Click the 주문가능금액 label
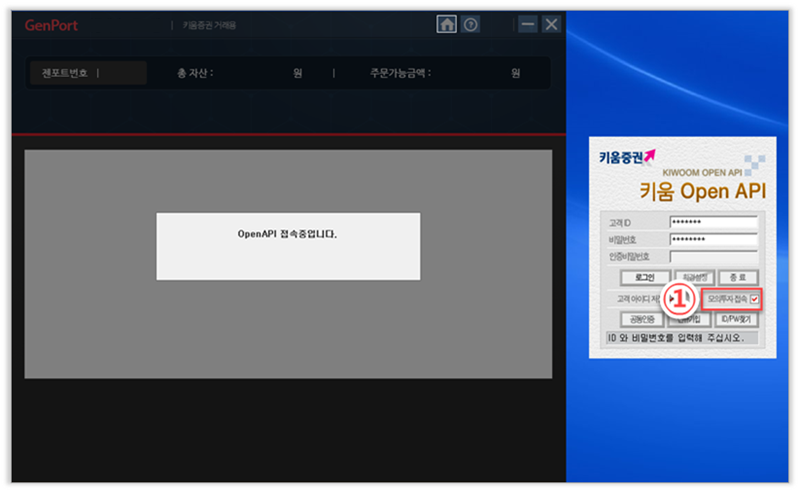This screenshot has height=492, width=799. click(x=400, y=73)
